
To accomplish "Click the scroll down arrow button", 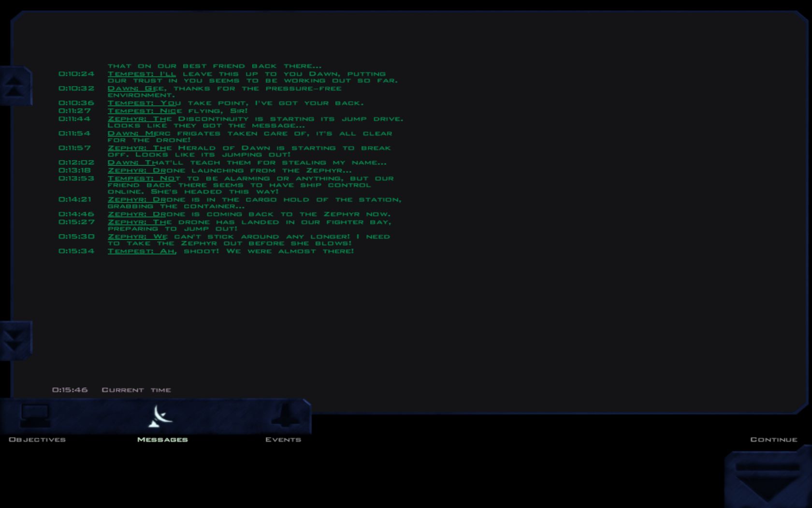I will coord(15,340).
